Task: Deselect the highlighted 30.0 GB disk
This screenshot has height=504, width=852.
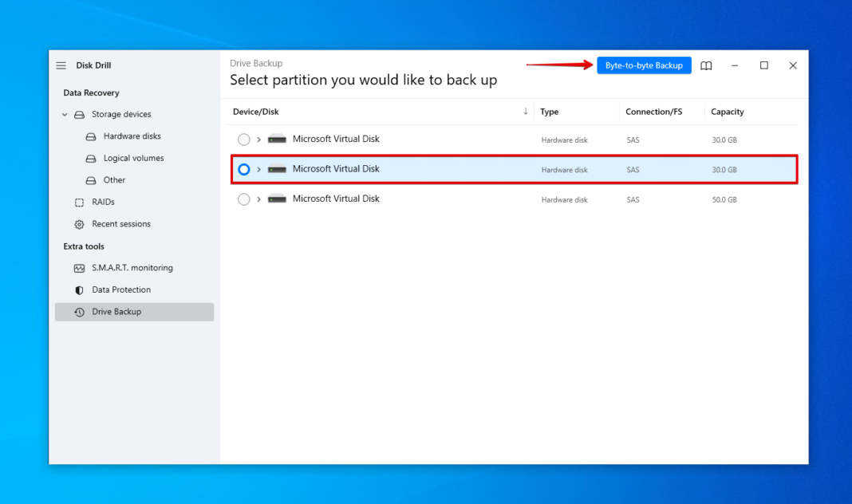Action: (x=243, y=168)
